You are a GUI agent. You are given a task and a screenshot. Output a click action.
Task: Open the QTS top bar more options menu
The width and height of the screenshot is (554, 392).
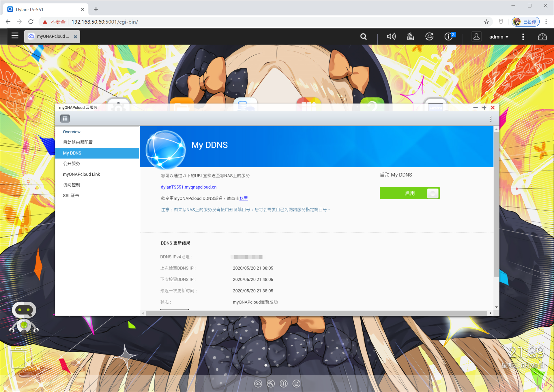point(523,37)
